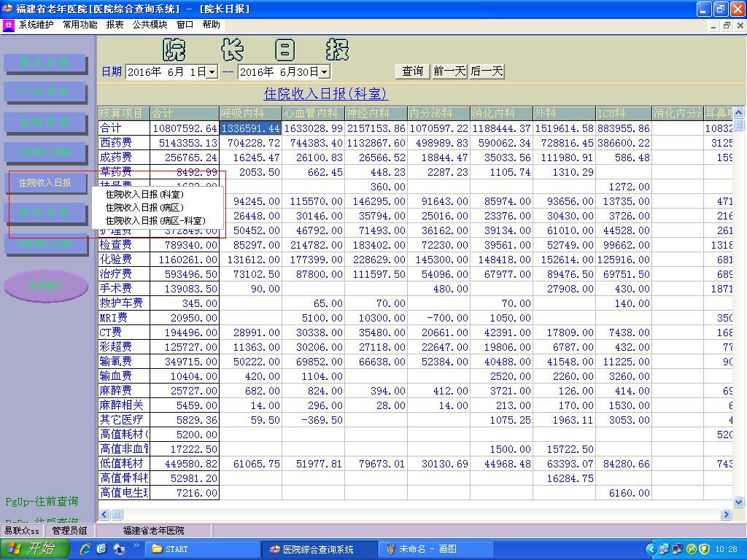
Task: Open the 窗口 menu
Action: [x=185, y=25]
